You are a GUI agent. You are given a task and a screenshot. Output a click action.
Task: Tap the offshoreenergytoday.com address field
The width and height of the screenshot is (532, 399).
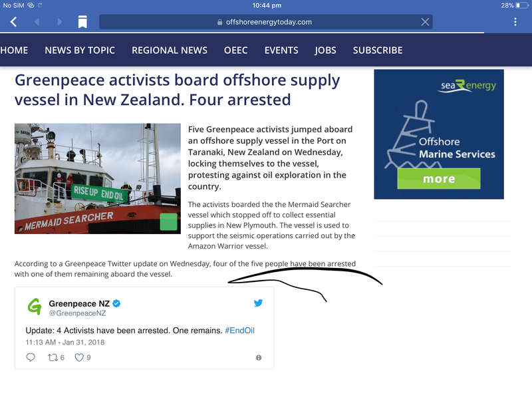[x=265, y=22]
